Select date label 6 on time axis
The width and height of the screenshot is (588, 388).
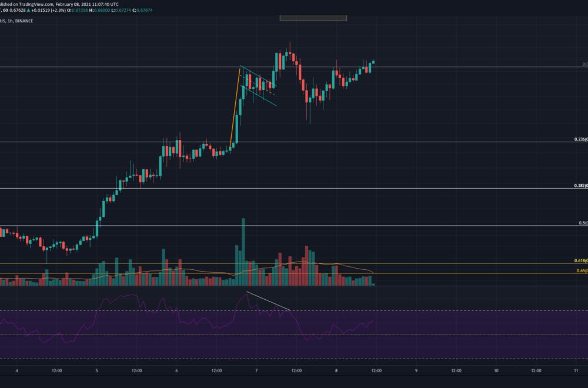[x=176, y=371]
